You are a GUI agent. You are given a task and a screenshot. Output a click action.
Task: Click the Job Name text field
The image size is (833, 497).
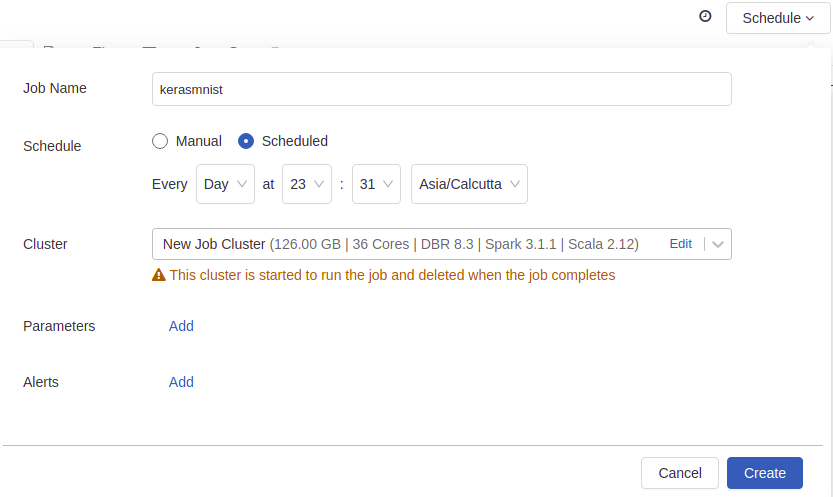point(441,89)
